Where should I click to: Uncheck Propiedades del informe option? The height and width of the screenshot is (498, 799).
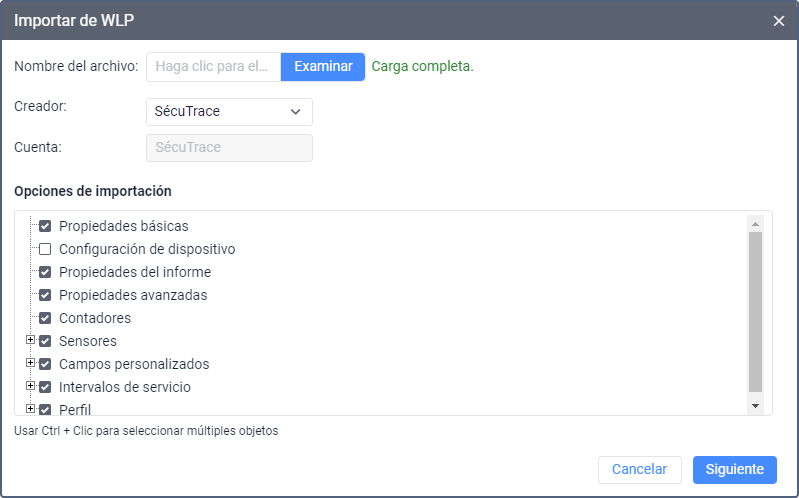click(x=45, y=272)
